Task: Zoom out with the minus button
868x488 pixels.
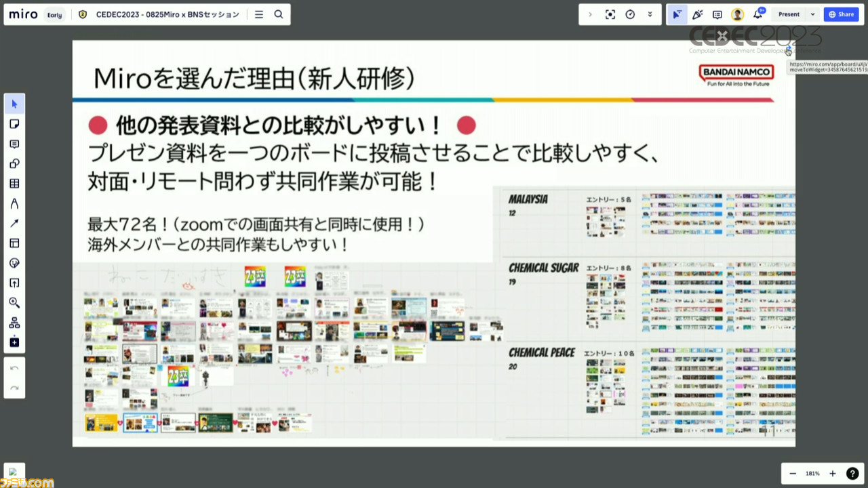Action: pos(793,474)
